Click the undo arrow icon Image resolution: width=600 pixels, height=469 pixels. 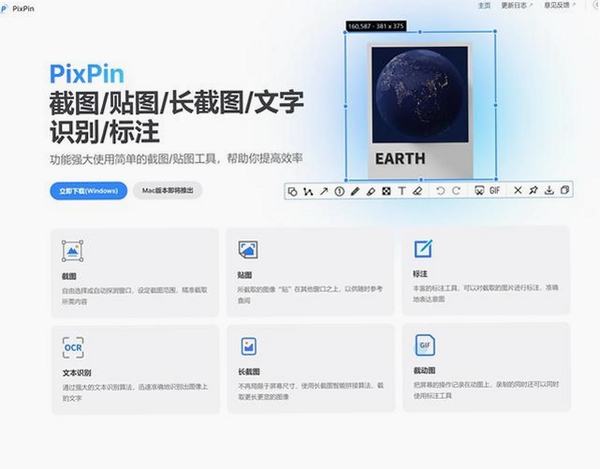point(440,190)
